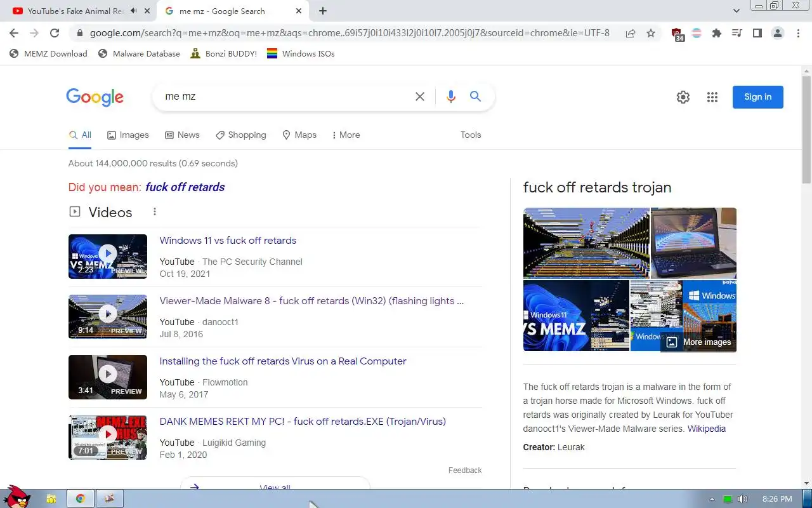The height and width of the screenshot is (508, 812).
Task: Open a new tab with the plus button
Action: pyautogui.click(x=323, y=11)
